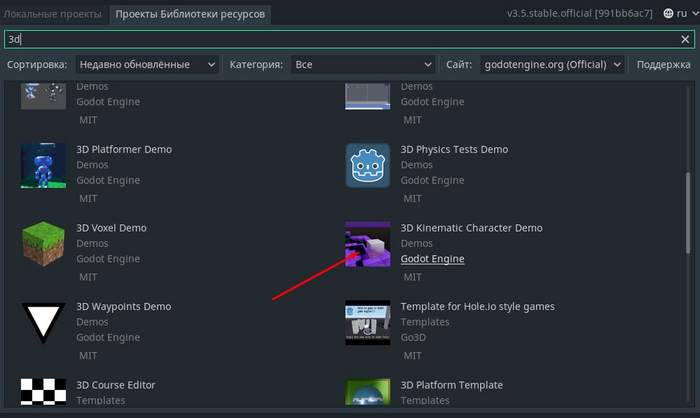
Task: Switch to Проекты Библиотеки ресурсов tab
Action: (190, 14)
